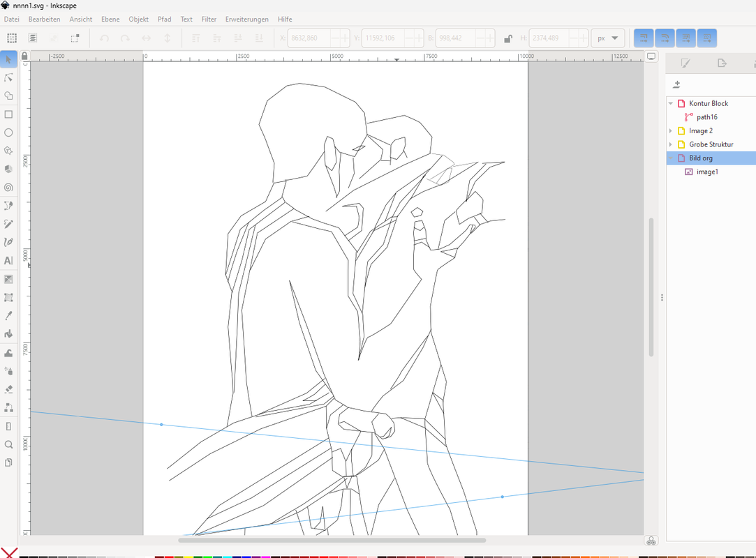Expand the Grobe Struktur layer
756x558 pixels.
tap(671, 144)
